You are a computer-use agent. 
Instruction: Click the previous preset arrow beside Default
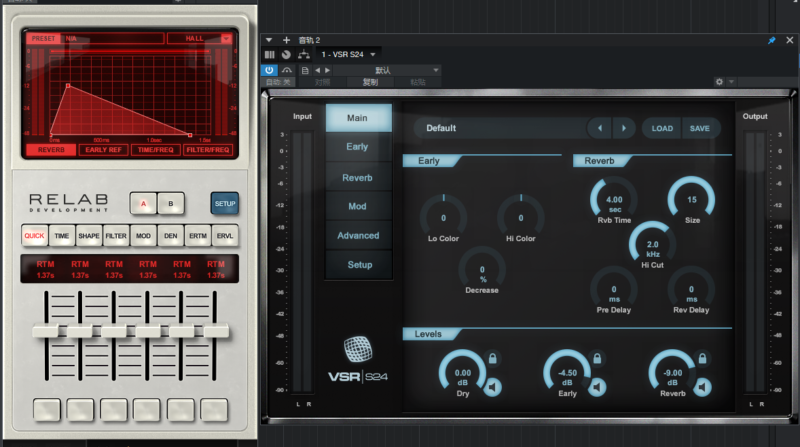click(x=598, y=128)
